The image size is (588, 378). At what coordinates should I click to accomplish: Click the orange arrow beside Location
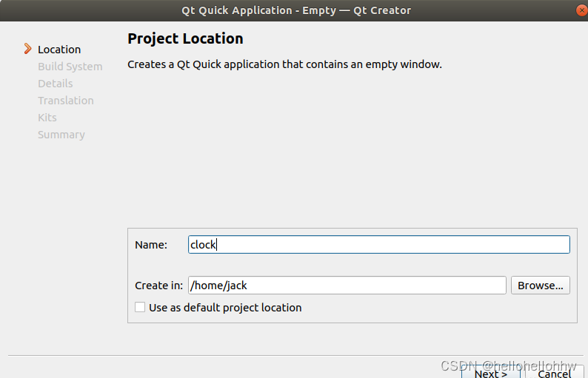click(x=27, y=49)
